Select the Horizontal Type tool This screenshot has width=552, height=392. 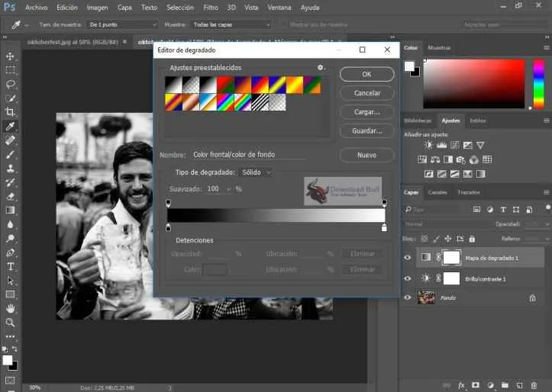[10, 266]
